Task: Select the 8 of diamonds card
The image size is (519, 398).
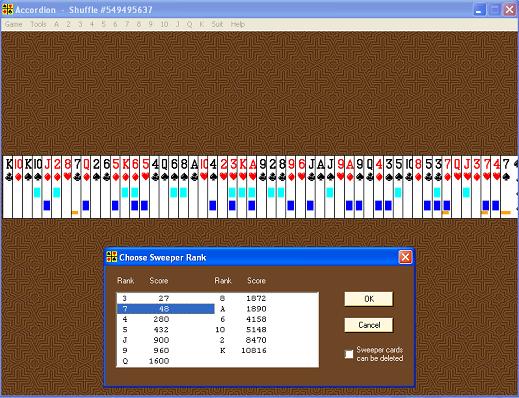Action: 418,187
